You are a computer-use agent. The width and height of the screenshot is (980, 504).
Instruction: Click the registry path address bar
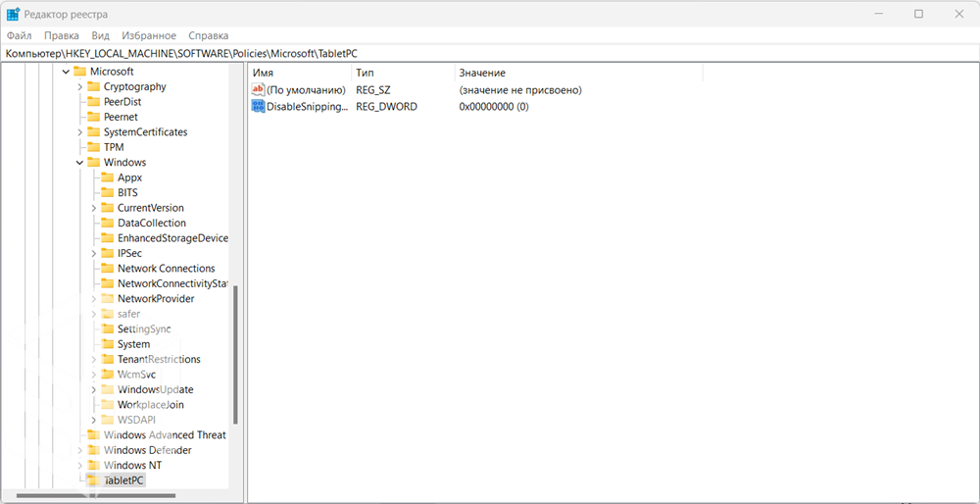point(490,54)
